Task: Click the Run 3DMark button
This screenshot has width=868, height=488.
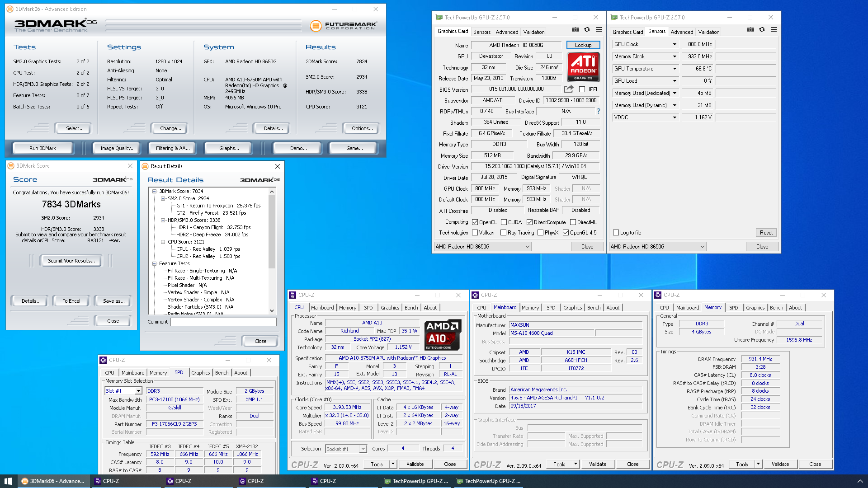Action: [43, 148]
